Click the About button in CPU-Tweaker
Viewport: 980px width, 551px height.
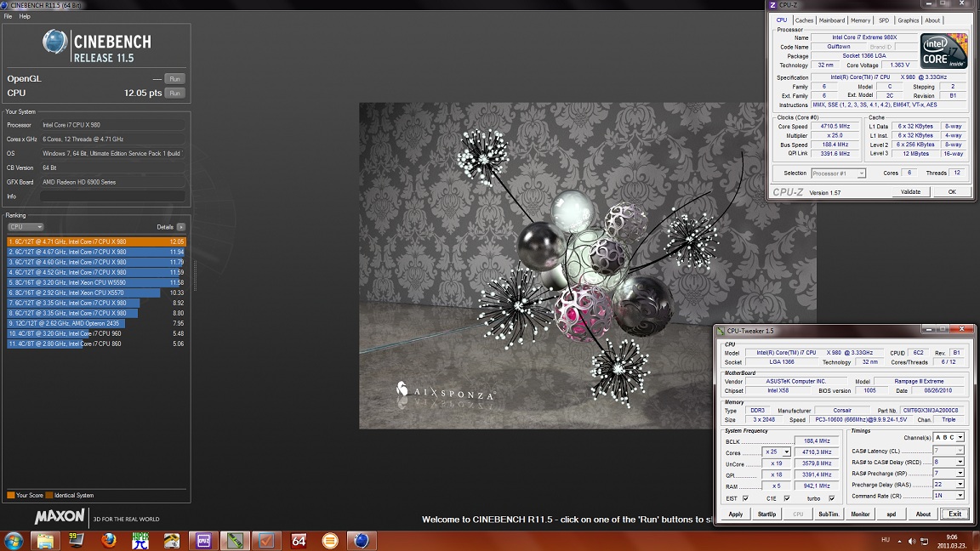coord(923,514)
